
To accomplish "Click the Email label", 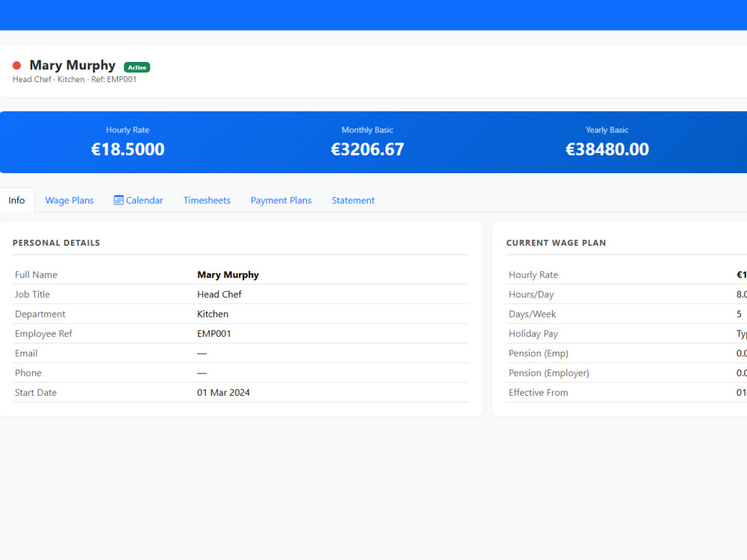I will pyautogui.click(x=26, y=353).
